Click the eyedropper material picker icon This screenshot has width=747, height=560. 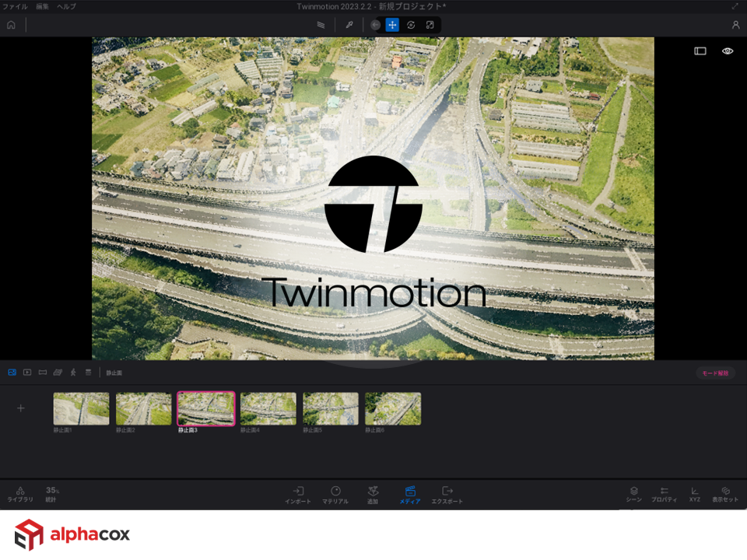click(x=349, y=25)
